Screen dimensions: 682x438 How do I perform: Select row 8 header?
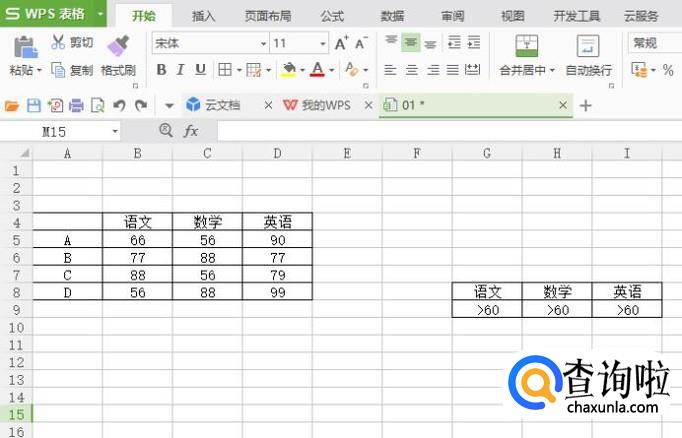click(16, 292)
